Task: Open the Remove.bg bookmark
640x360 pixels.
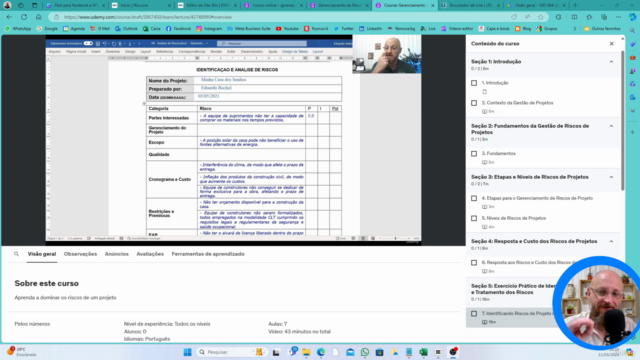Action: 401,29
